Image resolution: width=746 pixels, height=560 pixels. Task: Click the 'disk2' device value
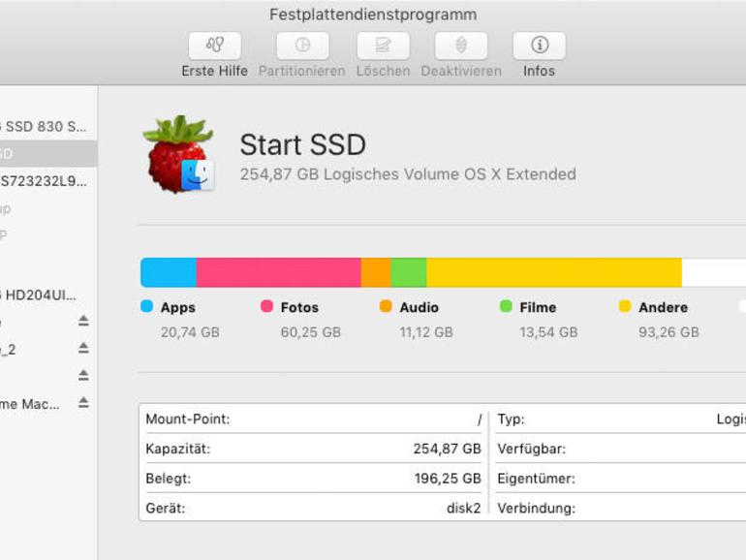[x=464, y=508]
